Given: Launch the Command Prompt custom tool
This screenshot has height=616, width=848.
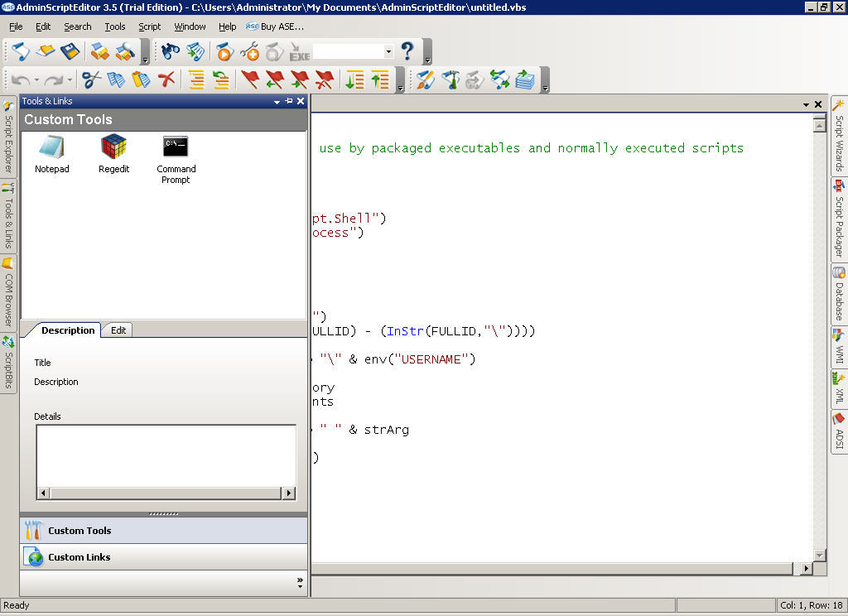Looking at the screenshot, I should point(176,160).
